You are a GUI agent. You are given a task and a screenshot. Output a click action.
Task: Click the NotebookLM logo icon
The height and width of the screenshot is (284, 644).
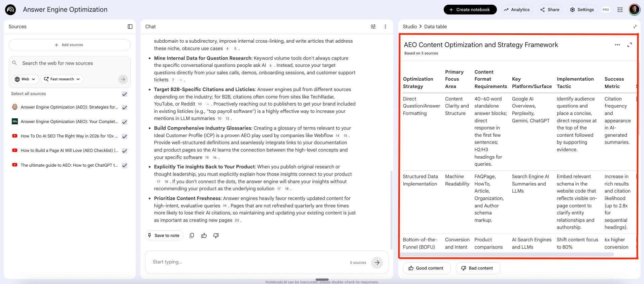[x=11, y=10]
